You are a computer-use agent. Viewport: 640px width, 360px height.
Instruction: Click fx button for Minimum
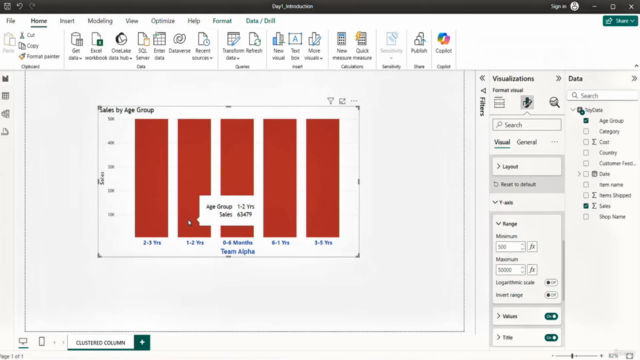(x=532, y=247)
